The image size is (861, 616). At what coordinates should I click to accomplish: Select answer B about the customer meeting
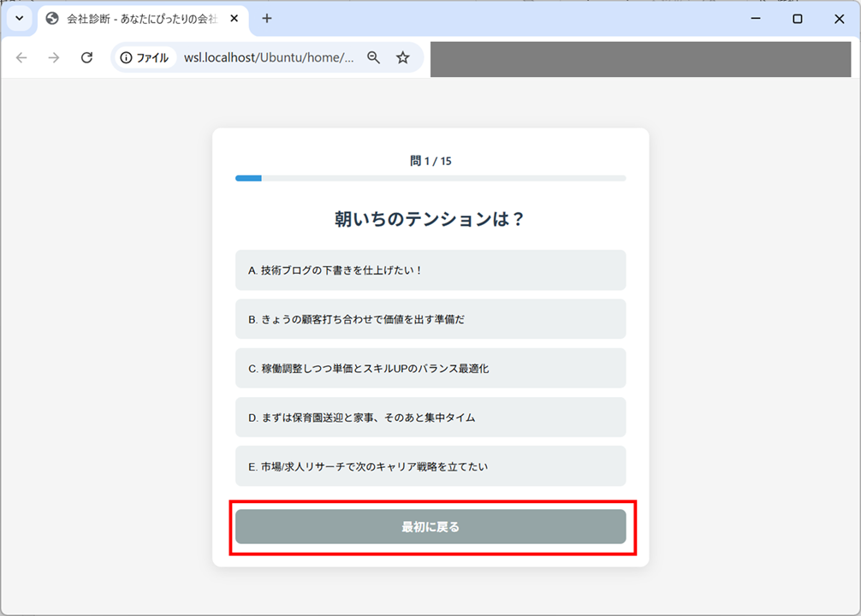click(x=430, y=318)
